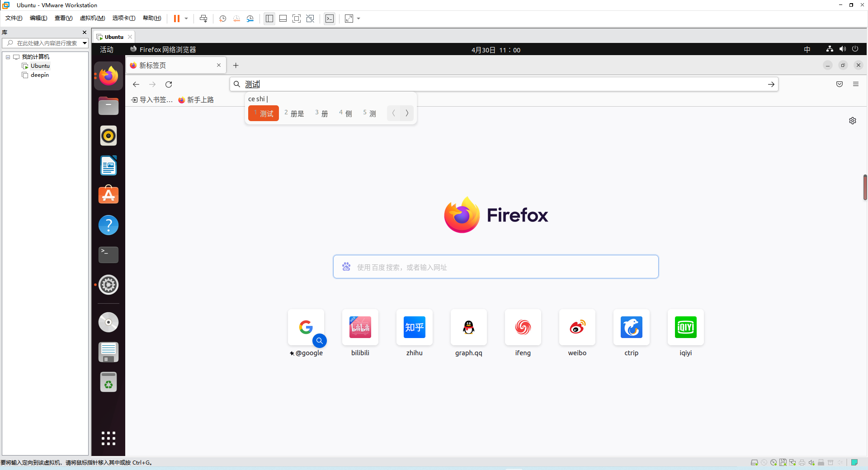This screenshot has height=470, width=868.
Task: Open the Help icon in the dock
Action: [x=108, y=225]
